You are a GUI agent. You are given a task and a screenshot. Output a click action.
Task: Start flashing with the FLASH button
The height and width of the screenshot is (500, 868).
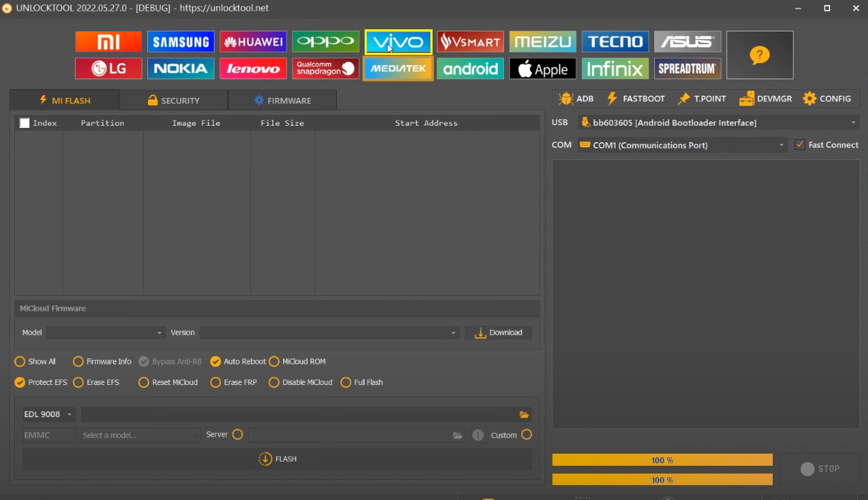(277, 459)
